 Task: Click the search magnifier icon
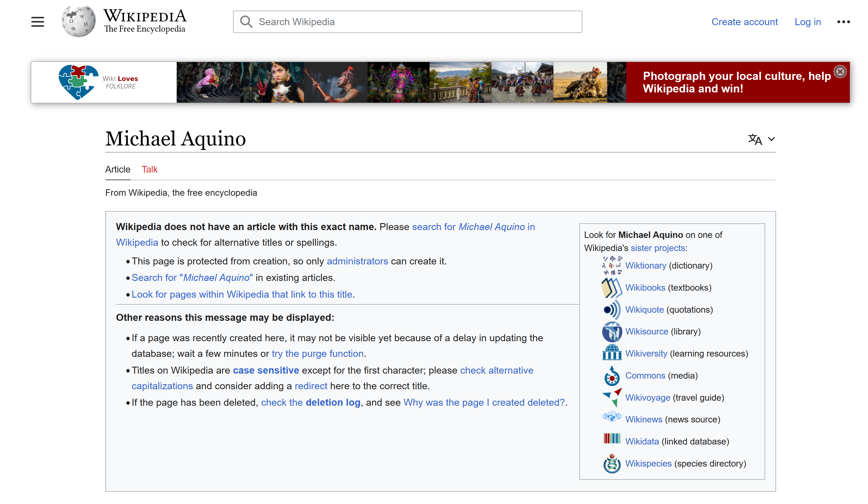tap(246, 22)
